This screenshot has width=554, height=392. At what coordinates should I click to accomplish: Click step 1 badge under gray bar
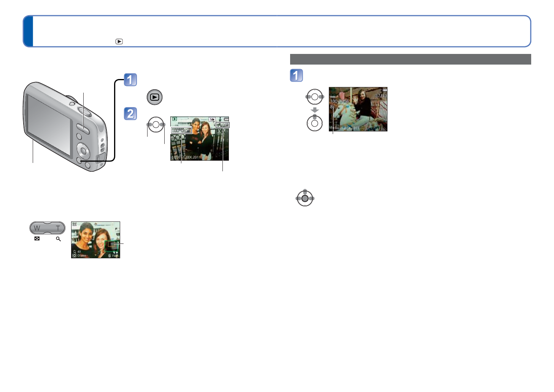(297, 75)
